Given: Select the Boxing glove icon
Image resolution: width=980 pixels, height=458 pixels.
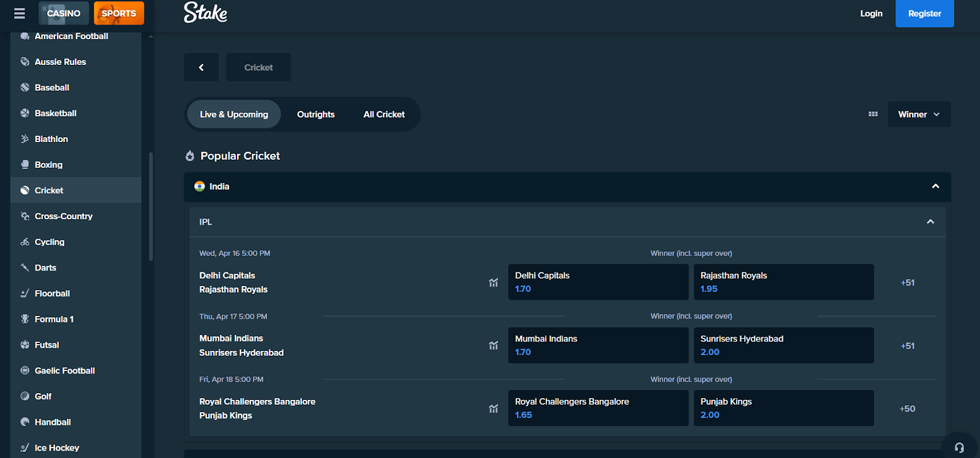Looking at the screenshot, I should (24, 165).
